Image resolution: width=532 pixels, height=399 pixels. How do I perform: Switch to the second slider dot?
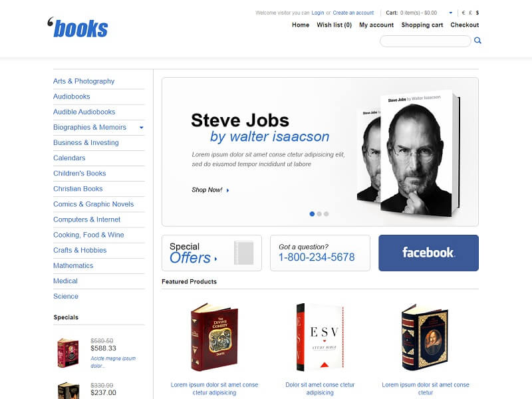(x=319, y=213)
